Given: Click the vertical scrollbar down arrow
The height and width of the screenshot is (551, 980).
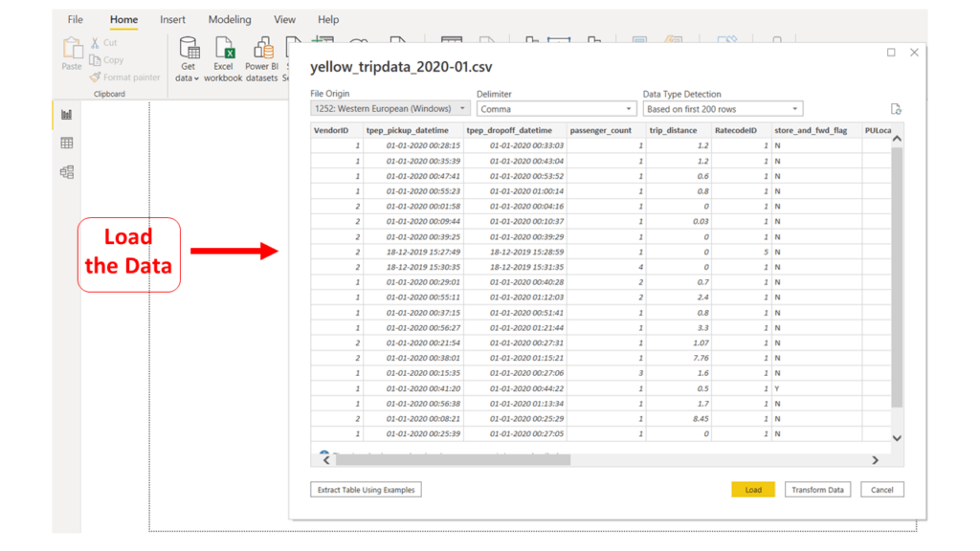Looking at the screenshot, I should (x=897, y=438).
